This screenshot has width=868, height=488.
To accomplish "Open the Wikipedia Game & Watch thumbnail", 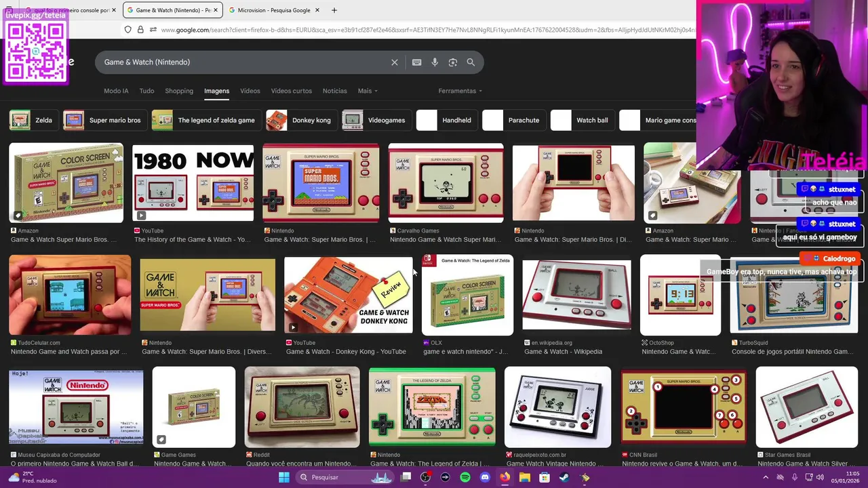I will coord(576,295).
